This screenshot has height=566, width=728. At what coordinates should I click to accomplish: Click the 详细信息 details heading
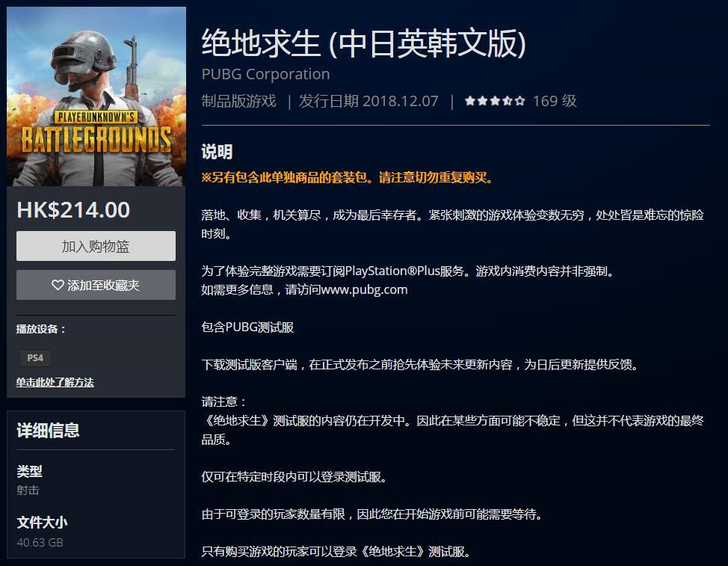point(49,431)
